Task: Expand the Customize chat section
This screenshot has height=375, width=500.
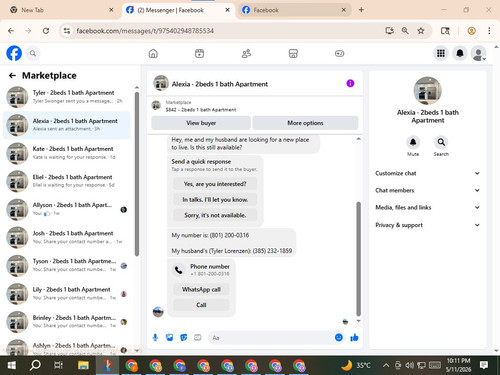Action: point(428,173)
